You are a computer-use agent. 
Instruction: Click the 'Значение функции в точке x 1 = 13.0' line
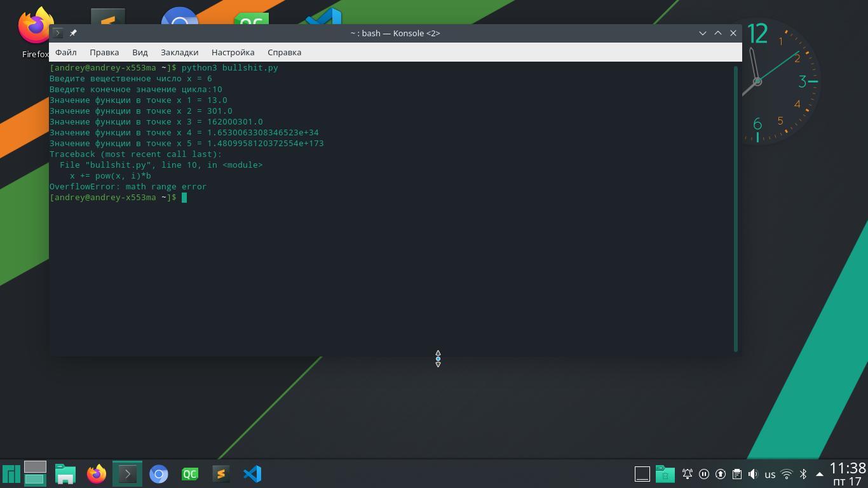click(139, 100)
